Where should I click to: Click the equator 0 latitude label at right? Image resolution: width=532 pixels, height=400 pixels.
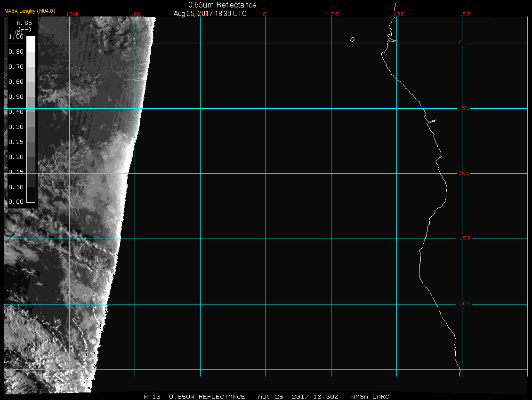tap(461, 43)
